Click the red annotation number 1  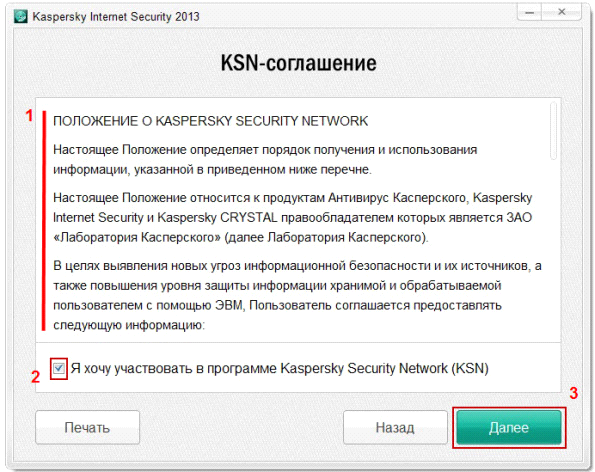29,116
